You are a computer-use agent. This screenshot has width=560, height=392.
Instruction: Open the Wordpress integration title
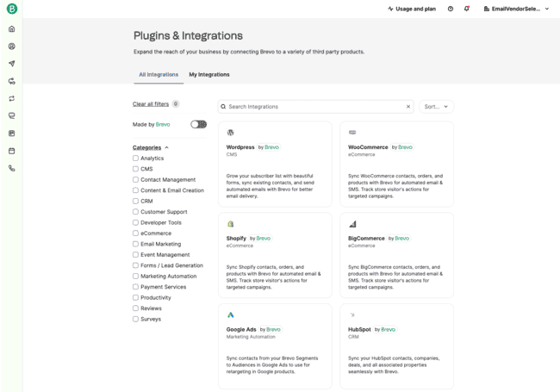tap(240, 147)
